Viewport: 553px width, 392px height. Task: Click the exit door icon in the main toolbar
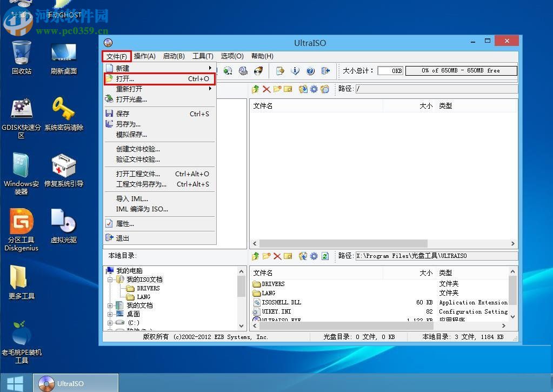pyautogui.click(x=325, y=71)
